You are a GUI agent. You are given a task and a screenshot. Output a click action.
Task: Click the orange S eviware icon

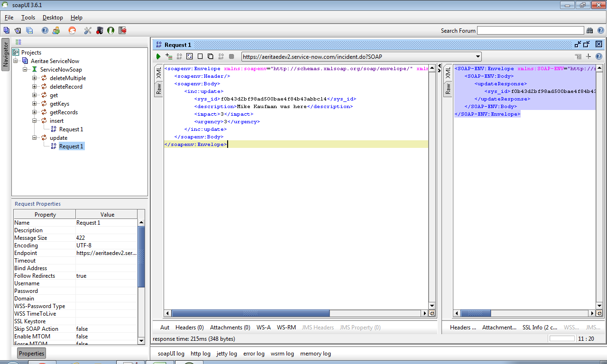(72, 30)
